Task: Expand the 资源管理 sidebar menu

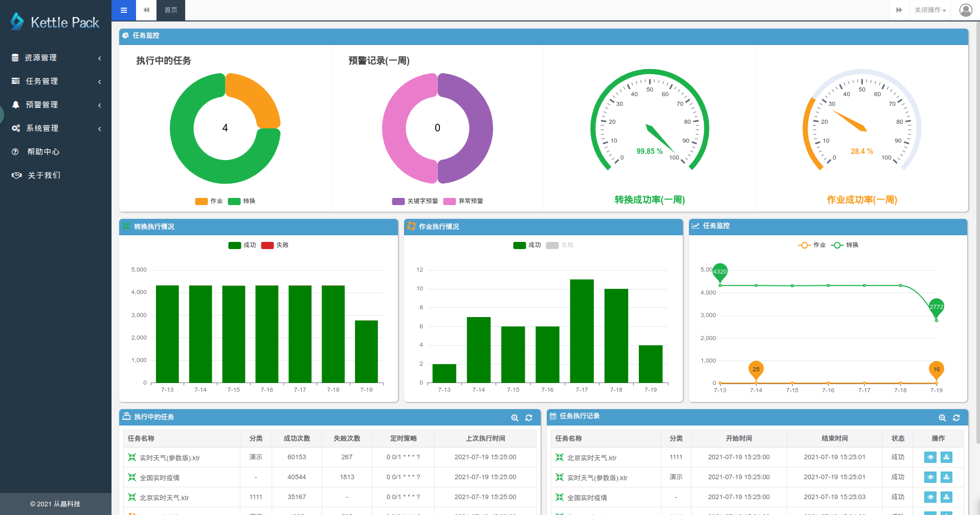Action: pos(56,58)
